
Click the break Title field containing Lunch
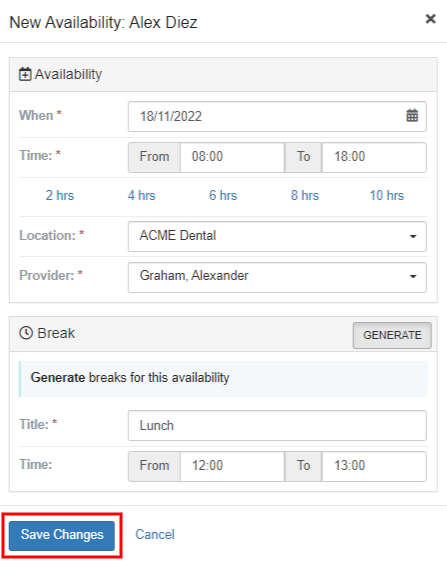[x=277, y=426]
